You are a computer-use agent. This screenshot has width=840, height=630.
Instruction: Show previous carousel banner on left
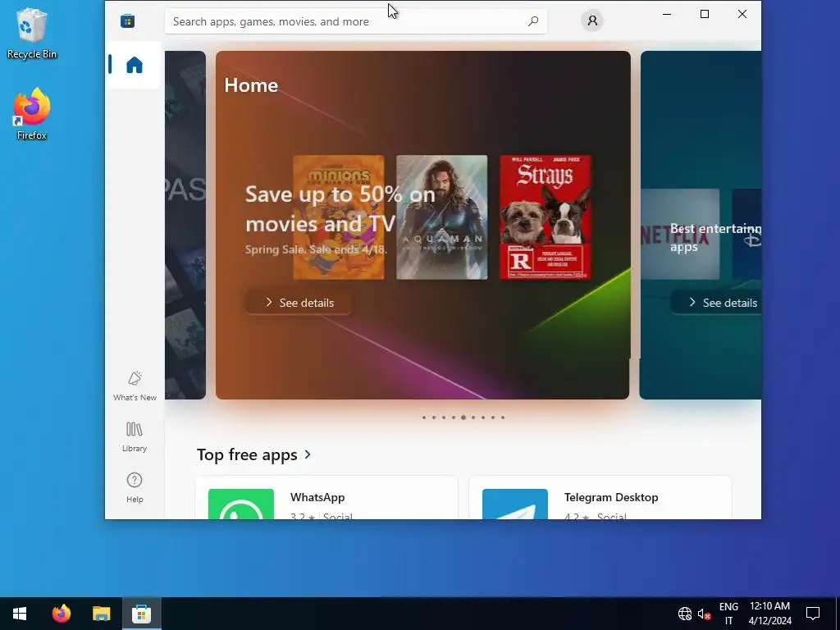185,225
